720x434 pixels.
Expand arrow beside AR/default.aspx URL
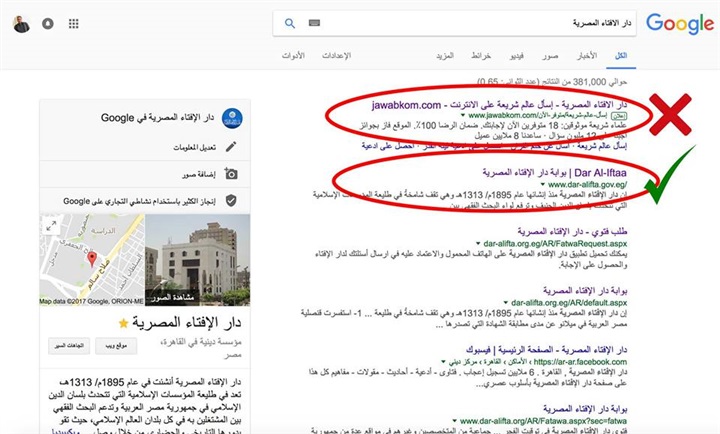(506, 303)
